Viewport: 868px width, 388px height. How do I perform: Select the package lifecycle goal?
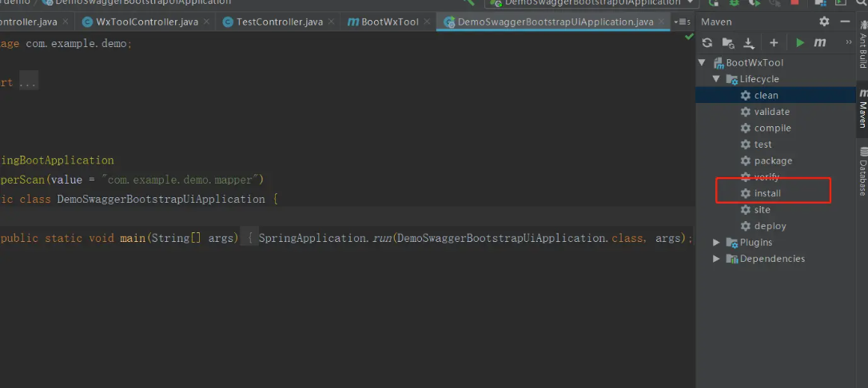773,160
